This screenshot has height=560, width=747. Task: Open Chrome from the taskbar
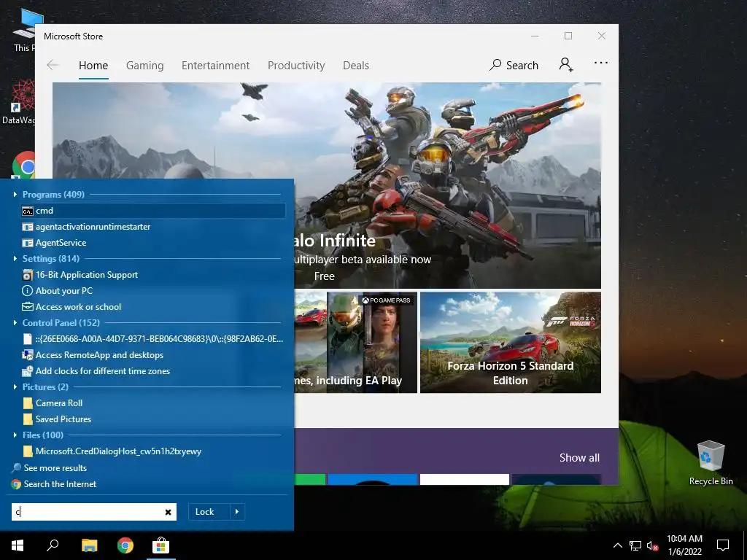pos(125,545)
